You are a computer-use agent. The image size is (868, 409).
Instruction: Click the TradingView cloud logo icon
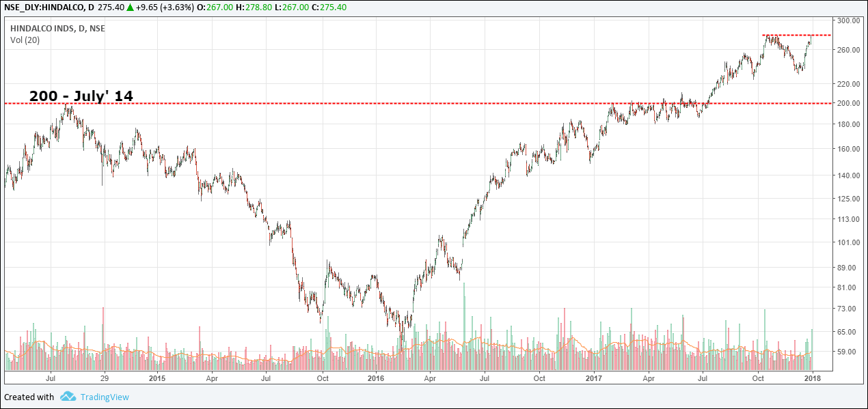tap(67, 397)
